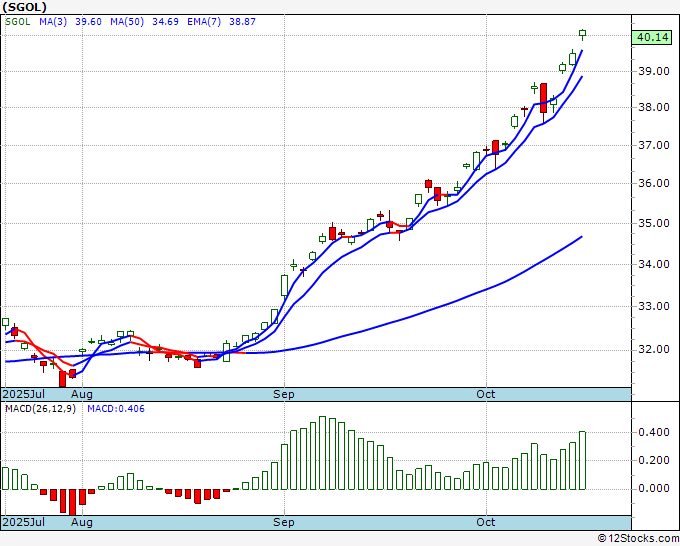This screenshot has height=546, width=680.
Task: Click the 39.00 price axis label
Action: 653,71
